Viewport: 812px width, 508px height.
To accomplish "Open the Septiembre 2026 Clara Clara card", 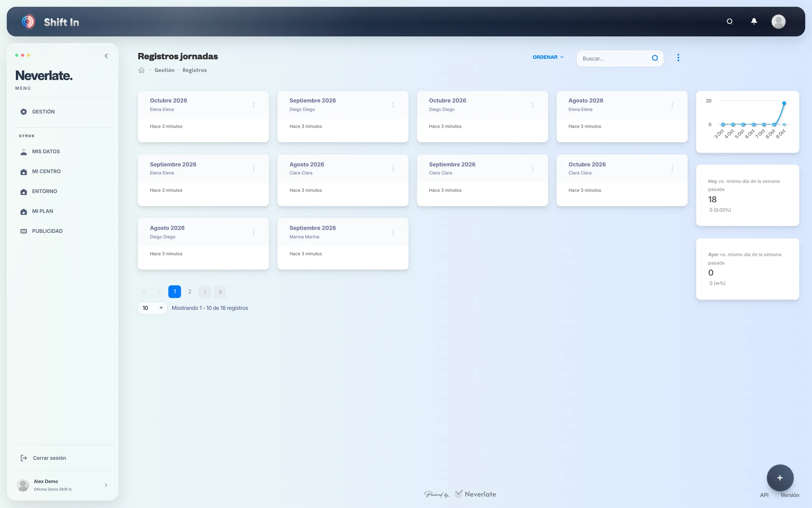I will click(x=482, y=180).
